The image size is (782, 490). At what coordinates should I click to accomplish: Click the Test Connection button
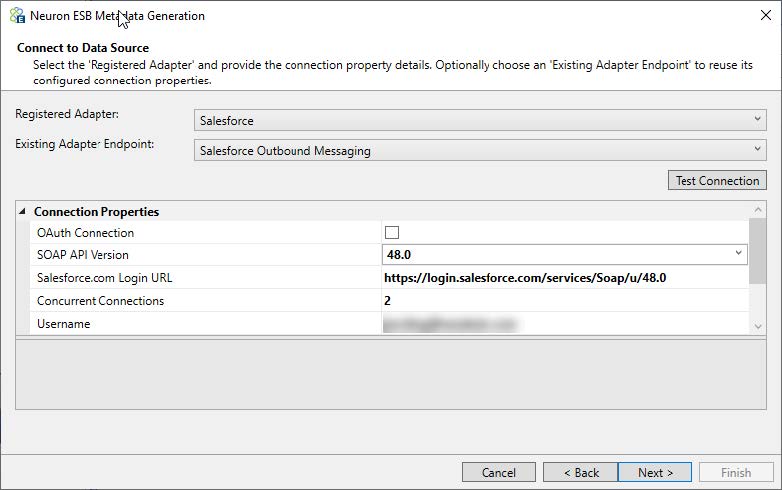pyautogui.click(x=717, y=180)
